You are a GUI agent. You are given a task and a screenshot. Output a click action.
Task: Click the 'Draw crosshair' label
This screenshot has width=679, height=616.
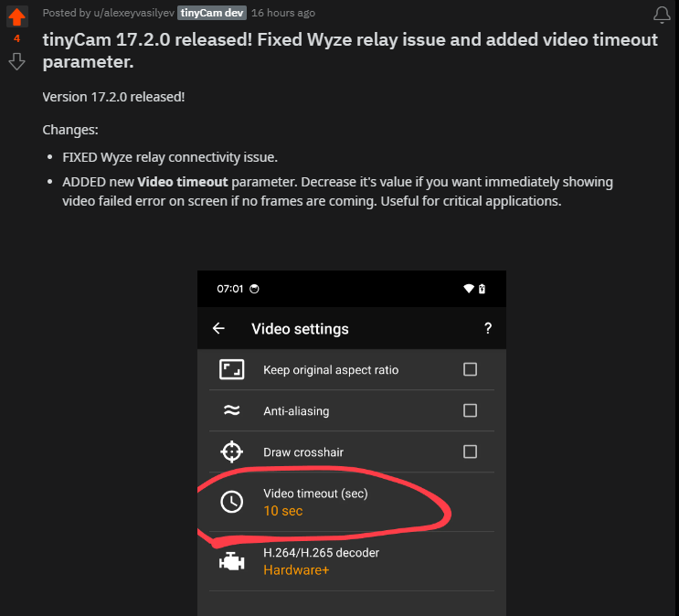point(303,452)
